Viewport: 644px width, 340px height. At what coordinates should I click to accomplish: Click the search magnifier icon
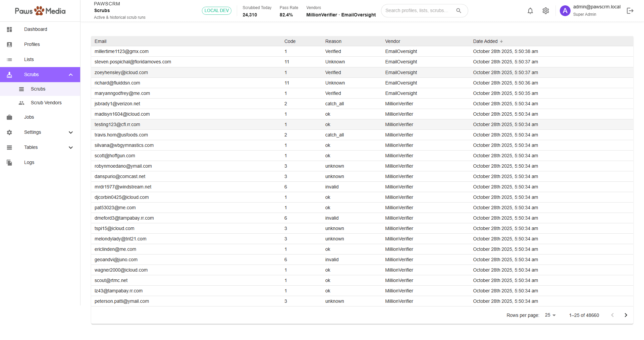click(459, 11)
